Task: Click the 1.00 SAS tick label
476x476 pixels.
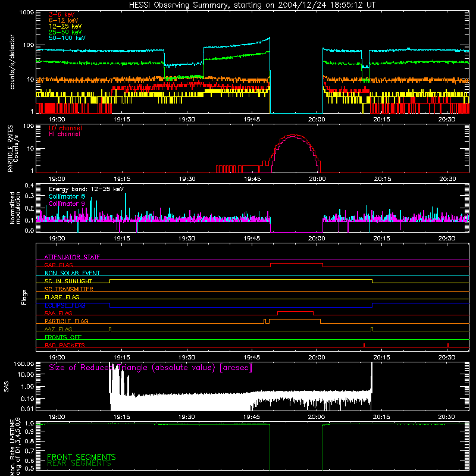Action: [27, 387]
